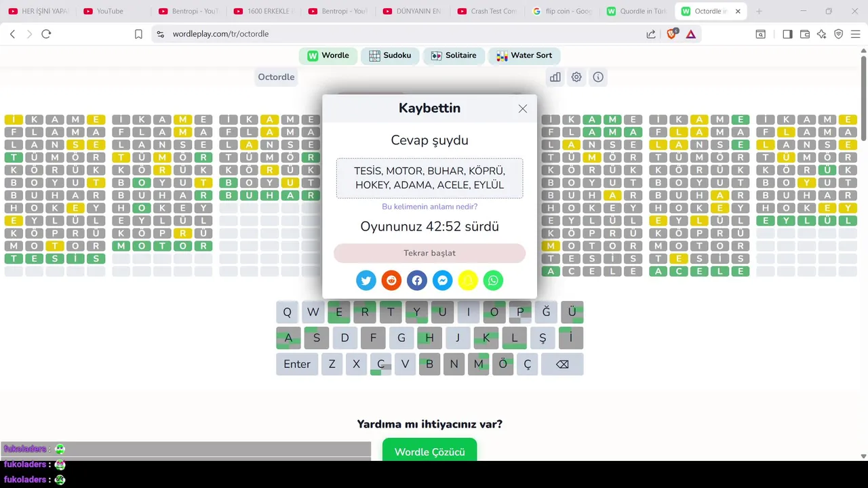868x488 pixels.
Task: Open the Leo AI assistant icon
Action: coord(822,34)
